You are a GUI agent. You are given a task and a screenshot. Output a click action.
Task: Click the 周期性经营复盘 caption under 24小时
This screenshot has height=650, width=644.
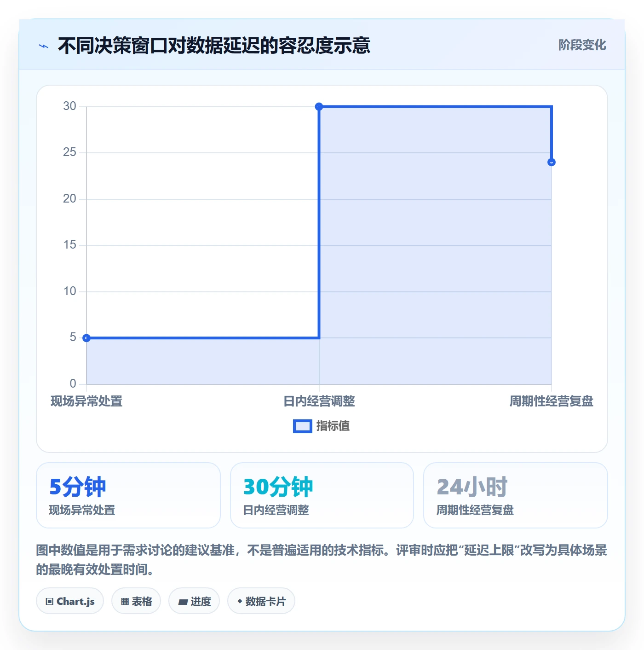[x=475, y=510]
